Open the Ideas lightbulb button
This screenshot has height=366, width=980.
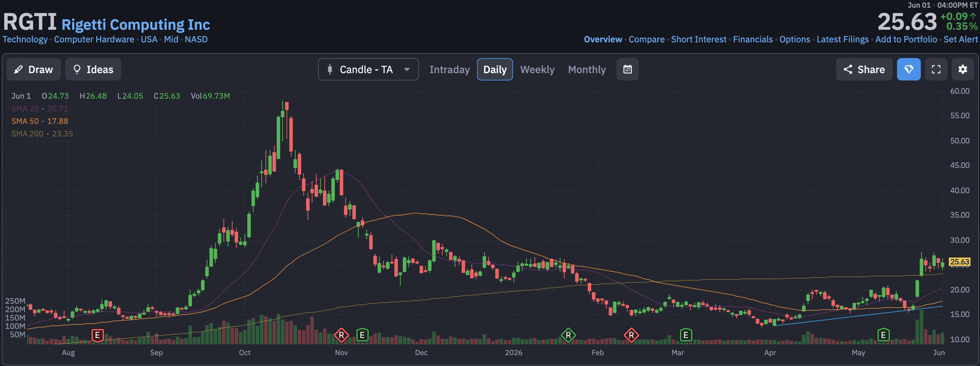pos(93,70)
